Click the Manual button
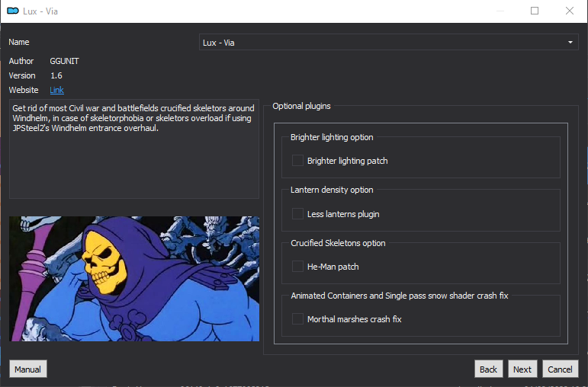Screen dimensions: 588x387 pos(27,369)
